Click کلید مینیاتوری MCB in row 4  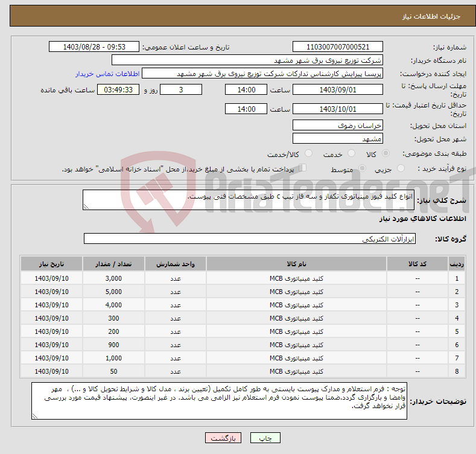coord(296,319)
